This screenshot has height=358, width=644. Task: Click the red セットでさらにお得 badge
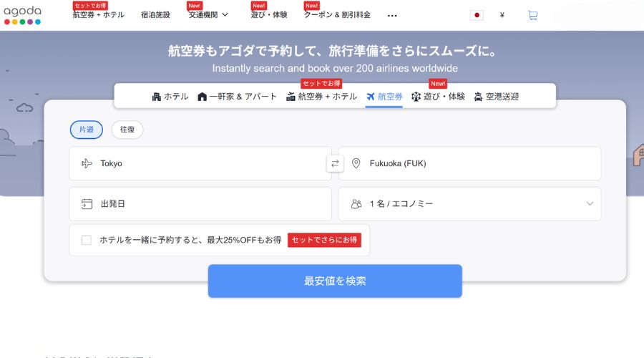[324, 240]
